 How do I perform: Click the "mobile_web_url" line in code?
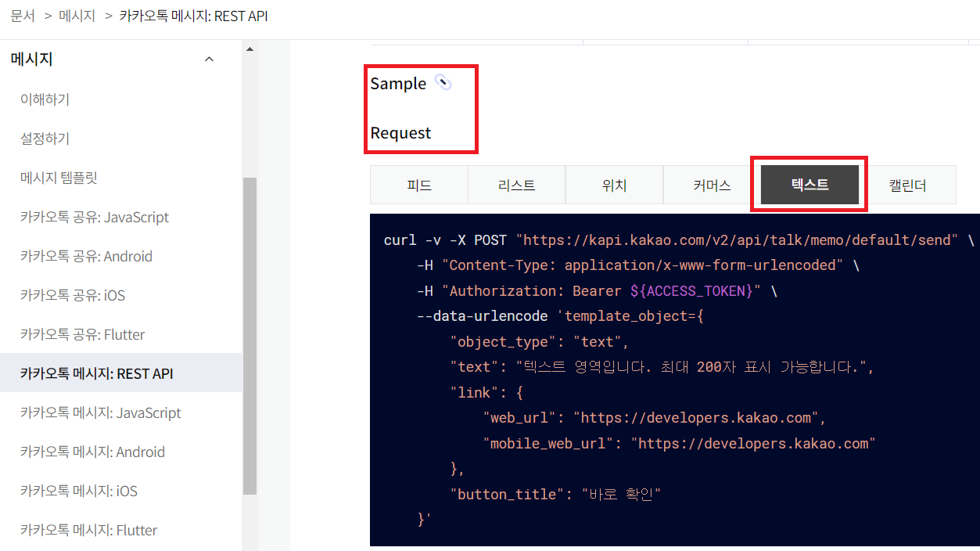[679, 443]
